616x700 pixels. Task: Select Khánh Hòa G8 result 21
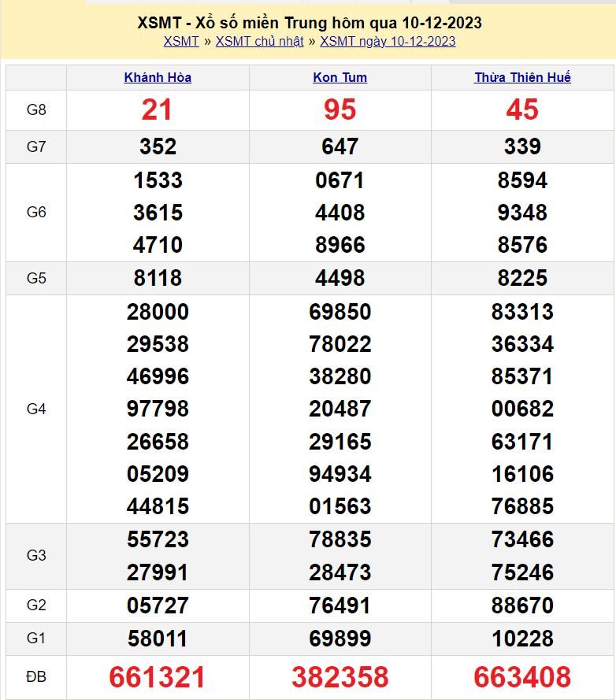pyautogui.click(x=157, y=109)
